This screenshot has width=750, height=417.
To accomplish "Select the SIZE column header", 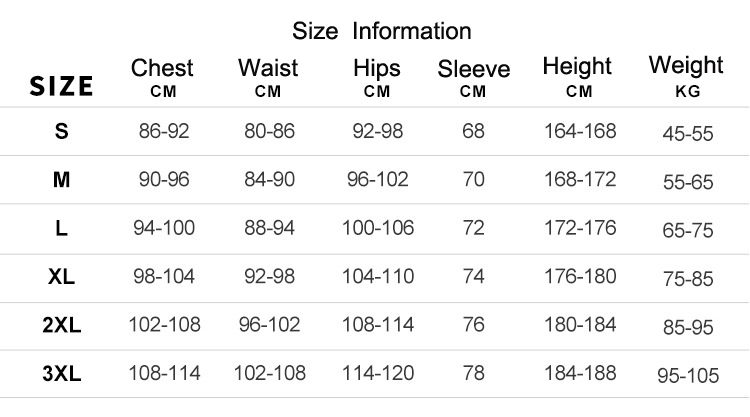I will [61, 87].
